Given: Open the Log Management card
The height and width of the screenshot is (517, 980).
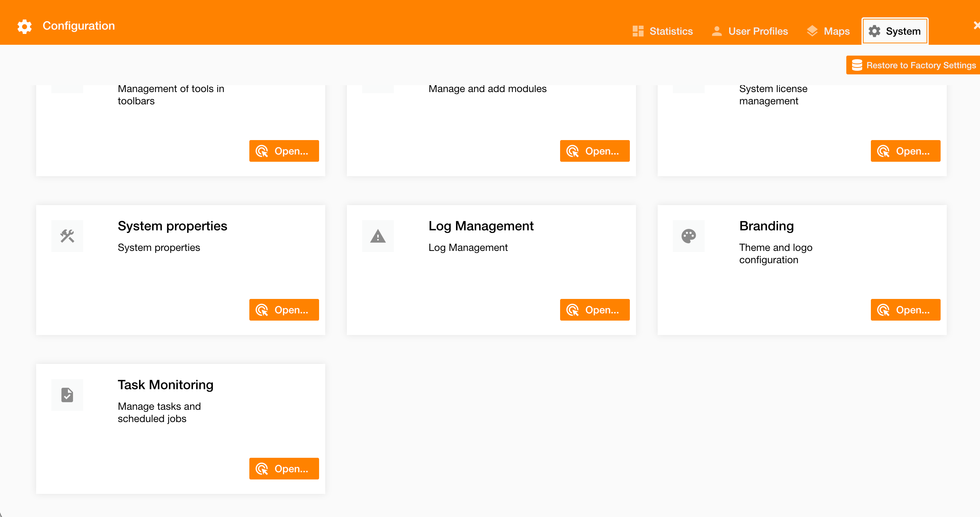Looking at the screenshot, I should click(595, 310).
